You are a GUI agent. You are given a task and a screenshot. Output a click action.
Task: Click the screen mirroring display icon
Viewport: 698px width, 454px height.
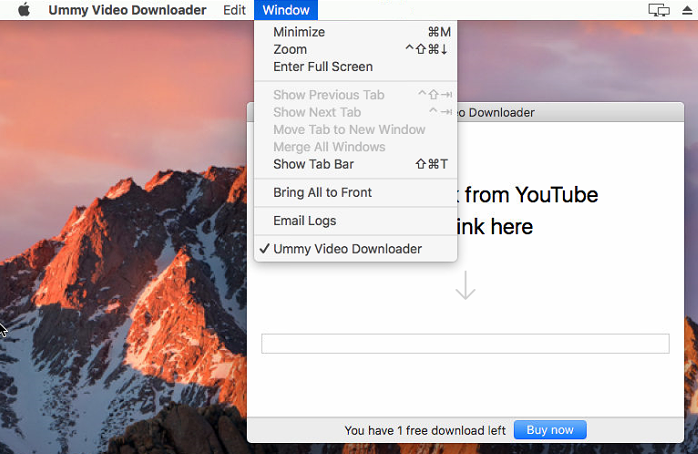pyautogui.click(x=659, y=10)
